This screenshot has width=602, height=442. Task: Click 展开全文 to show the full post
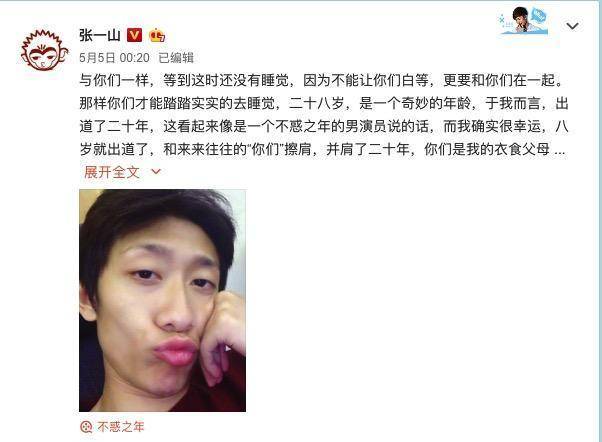(112, 172)
